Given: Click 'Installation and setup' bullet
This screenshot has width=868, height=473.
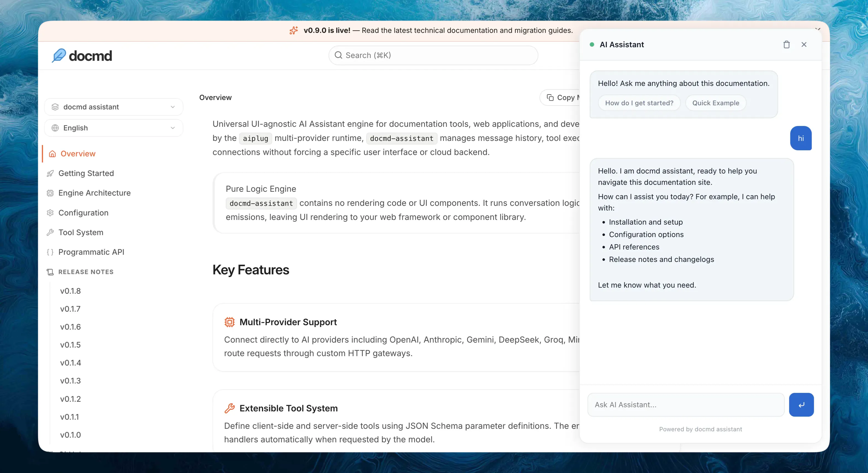Looking at the screenshot, I should pyautogui.click(x=645, y=222).
